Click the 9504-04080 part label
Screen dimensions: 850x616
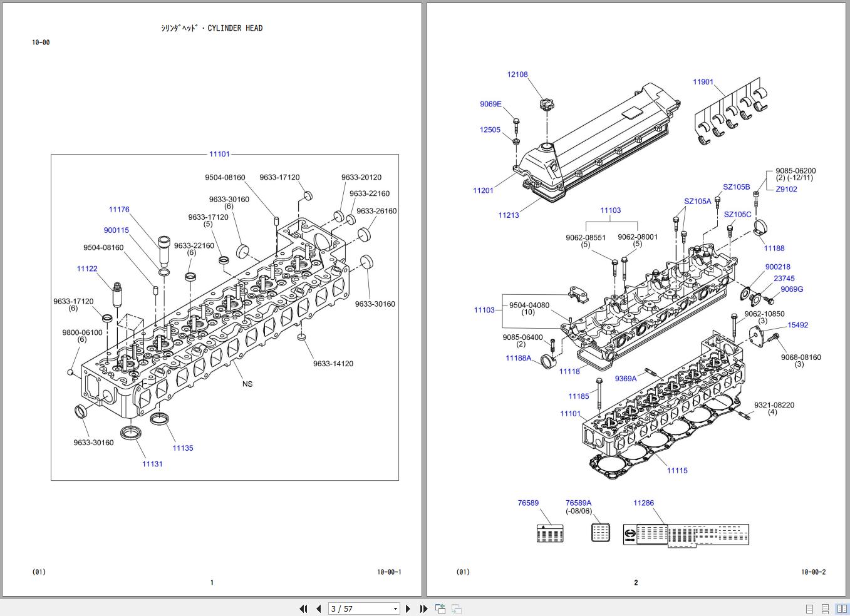[x=529, y=305]
